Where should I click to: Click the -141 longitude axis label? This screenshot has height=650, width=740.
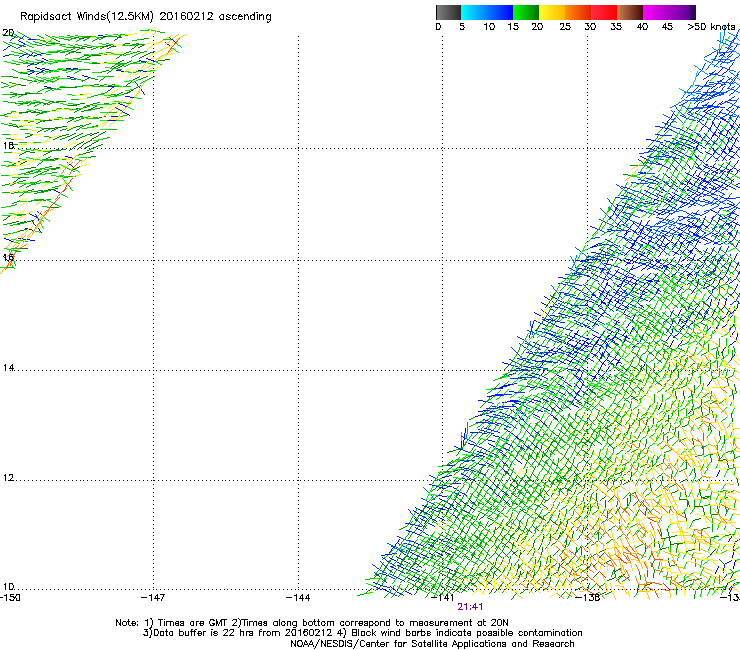click(443, 598)
